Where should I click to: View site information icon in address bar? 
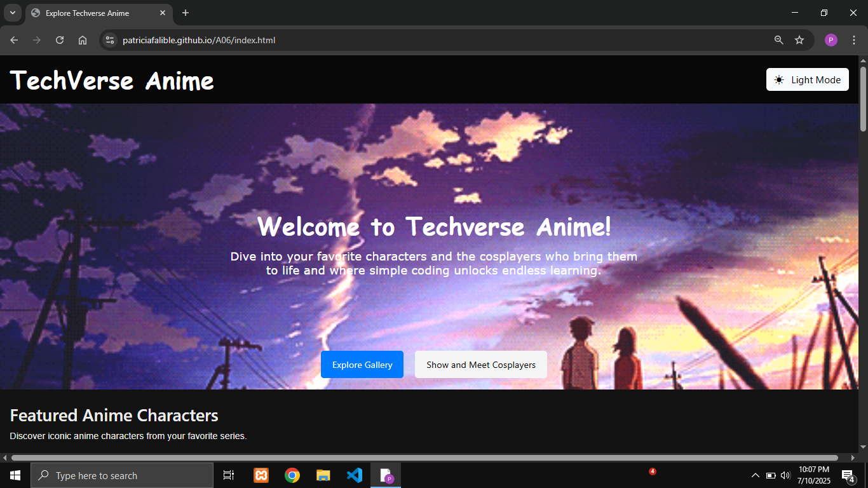[x=110, y=40]
